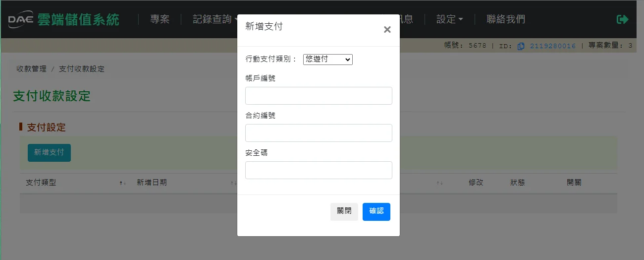Go to 聯絡我們 page

(506, 19)
